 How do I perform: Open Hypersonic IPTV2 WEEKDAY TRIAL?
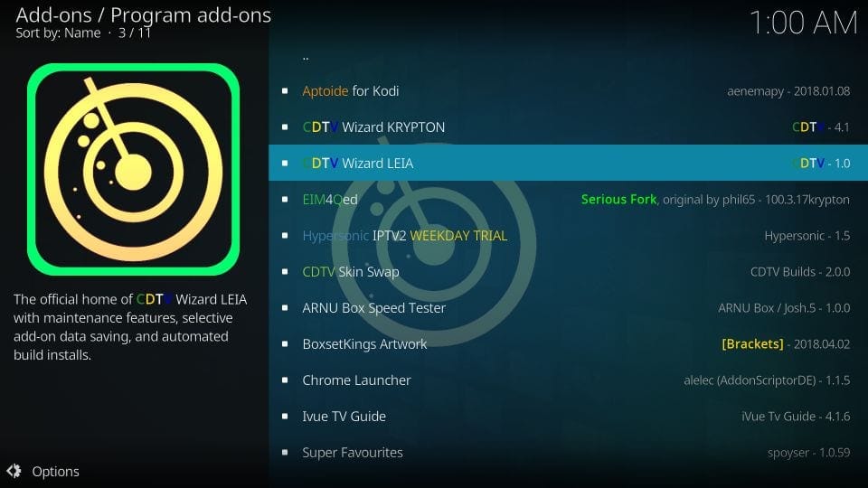[568, 235]
